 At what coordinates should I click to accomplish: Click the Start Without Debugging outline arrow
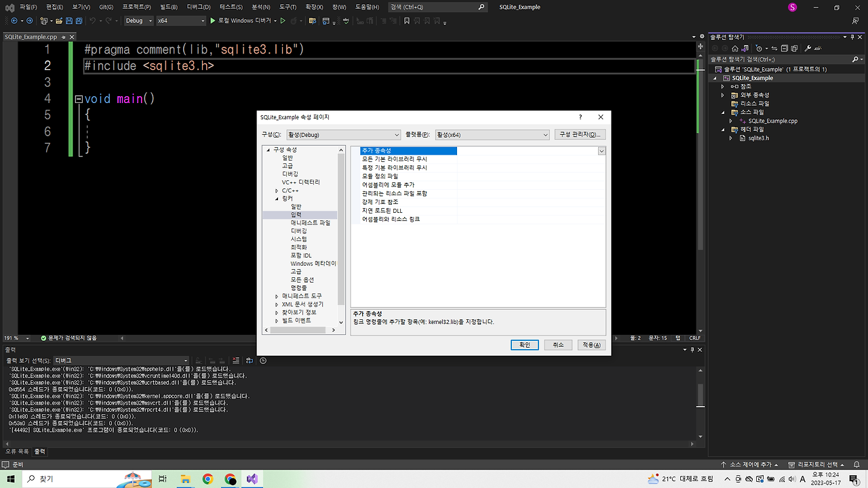click(283, 20)
